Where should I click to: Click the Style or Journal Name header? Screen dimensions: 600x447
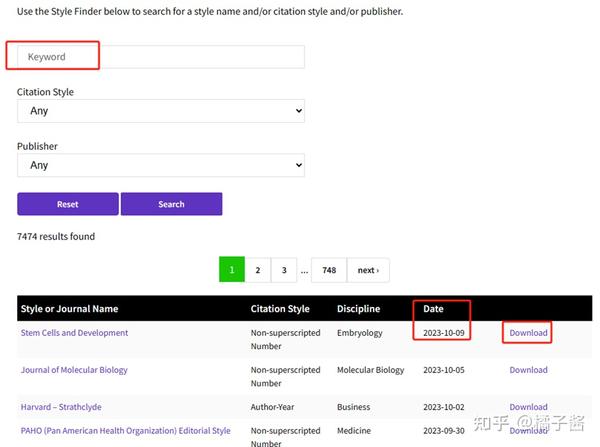[x=70, y=309]
